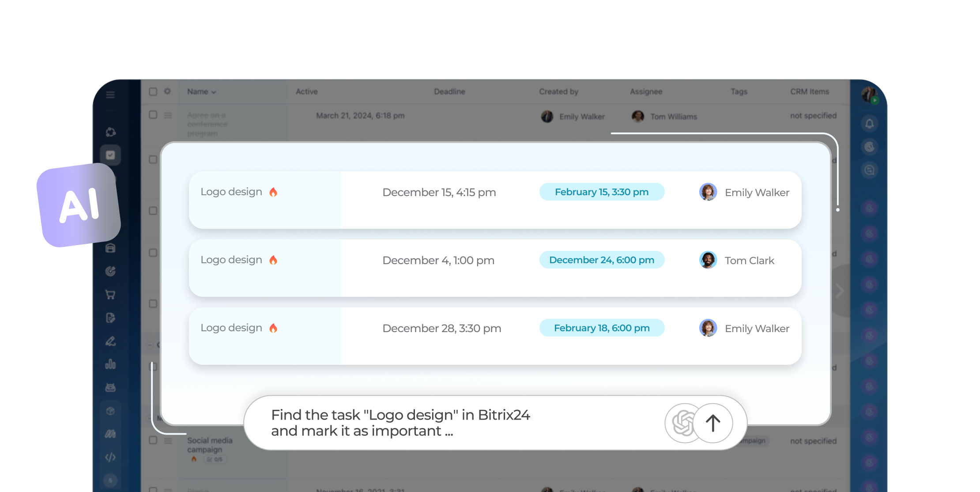Click the ChatGPT logo icon in prompt

(682, 423)
